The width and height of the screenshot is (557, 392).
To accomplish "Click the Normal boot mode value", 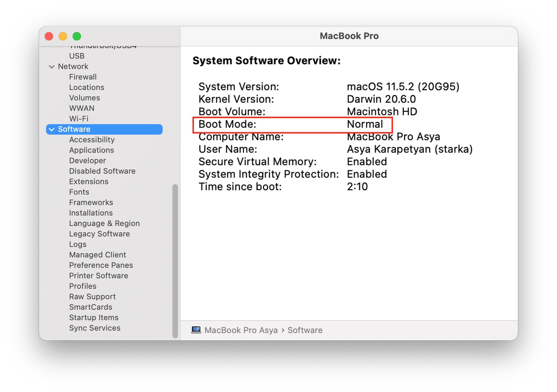I will pyautogui.click(x=365, y=124).
